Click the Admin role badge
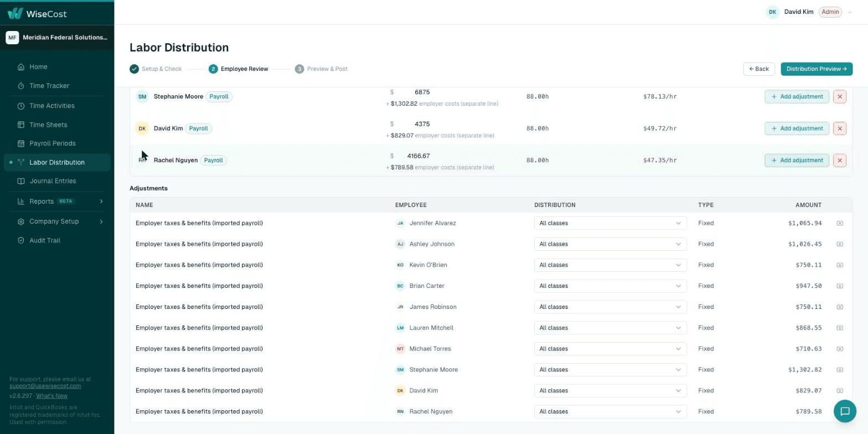868x434 pixels. pyautogui.click(x=830, y=12)
